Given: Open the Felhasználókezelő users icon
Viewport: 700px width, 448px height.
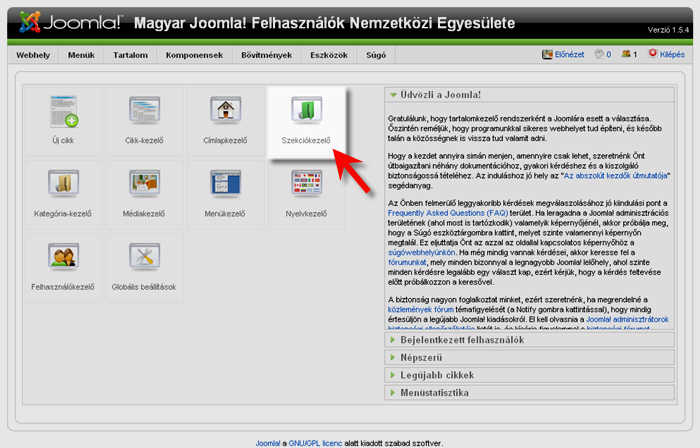Looking at the screenshot, I should [63, 256].
